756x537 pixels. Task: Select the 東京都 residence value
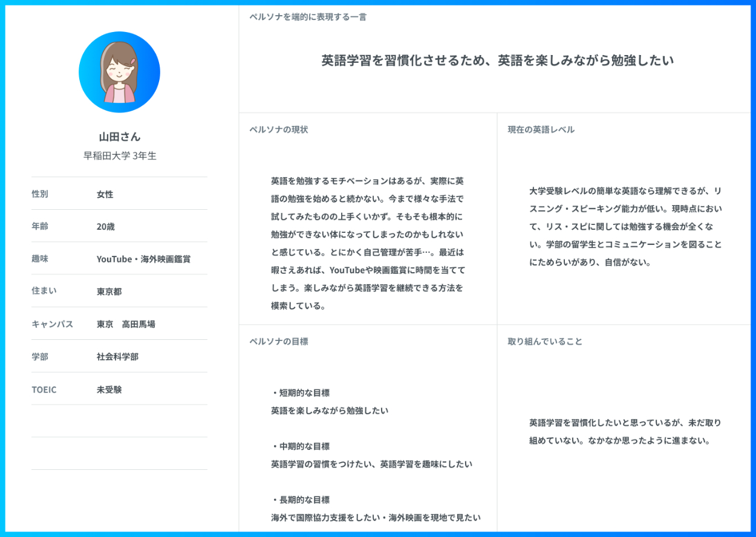point(109,291)
